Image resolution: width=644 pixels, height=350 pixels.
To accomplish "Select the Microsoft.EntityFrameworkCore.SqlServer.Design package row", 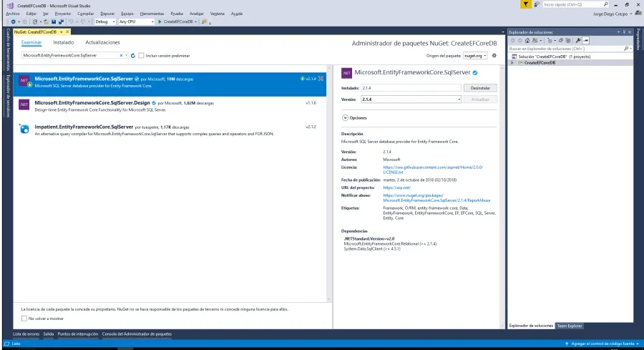I will click(170, 107).
